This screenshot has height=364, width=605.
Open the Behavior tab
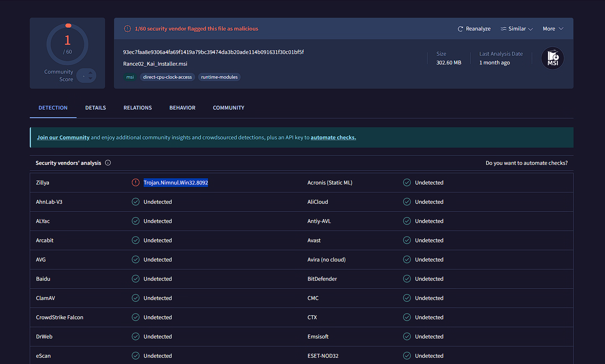(x=182, y=108)
